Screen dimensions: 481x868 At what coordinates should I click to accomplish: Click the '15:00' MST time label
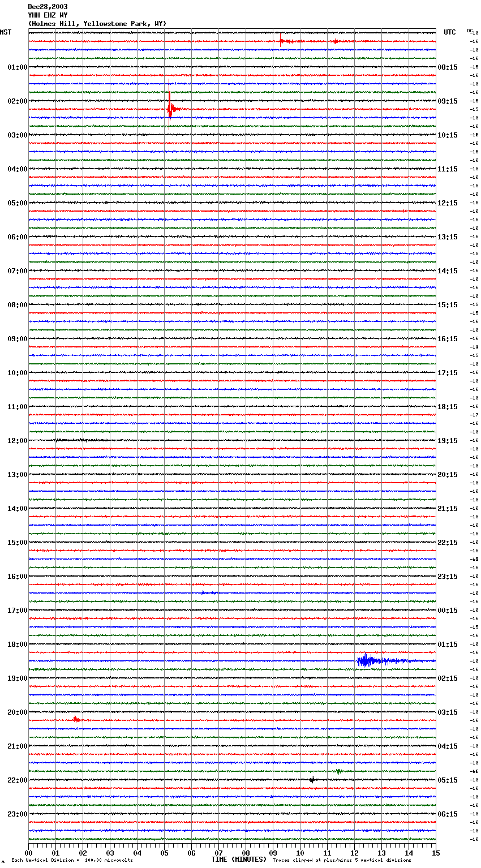(x=18, y=543)
